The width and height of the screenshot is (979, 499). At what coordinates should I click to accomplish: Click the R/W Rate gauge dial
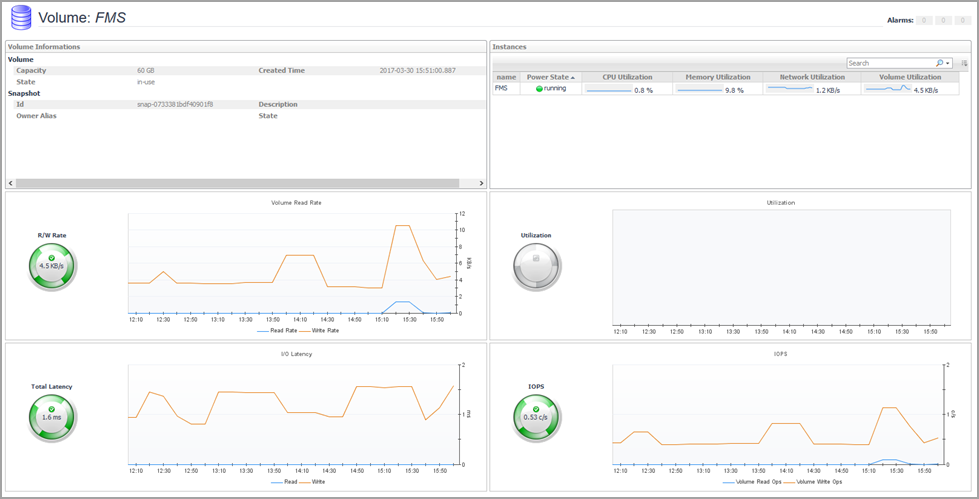point(52,267)
